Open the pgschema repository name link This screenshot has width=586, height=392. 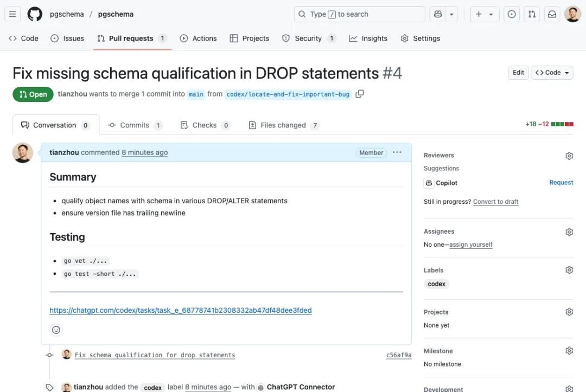(x=116, y=14)
